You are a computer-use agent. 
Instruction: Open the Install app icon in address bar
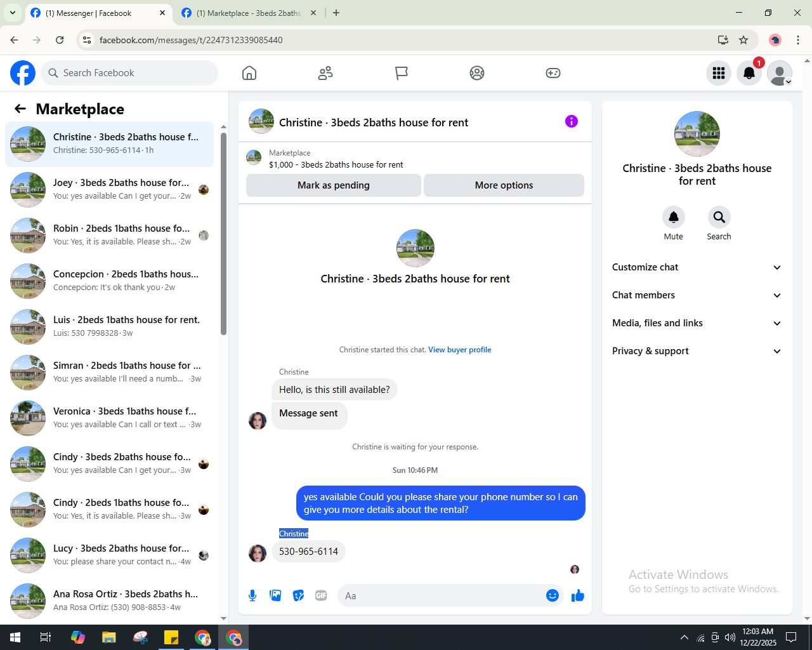coord(723,40)
